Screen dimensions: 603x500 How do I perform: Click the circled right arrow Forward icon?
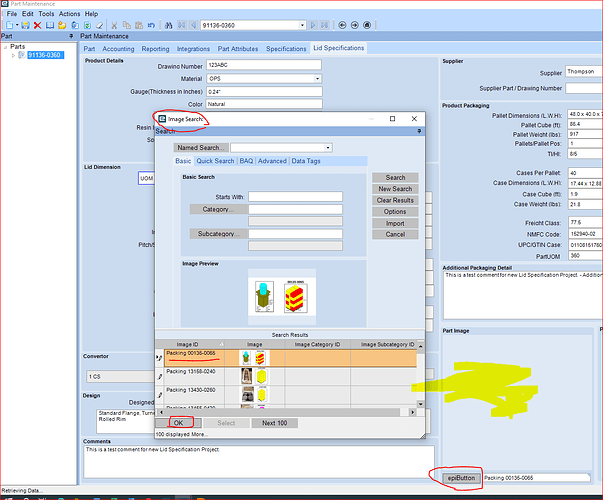pos(355,25)
